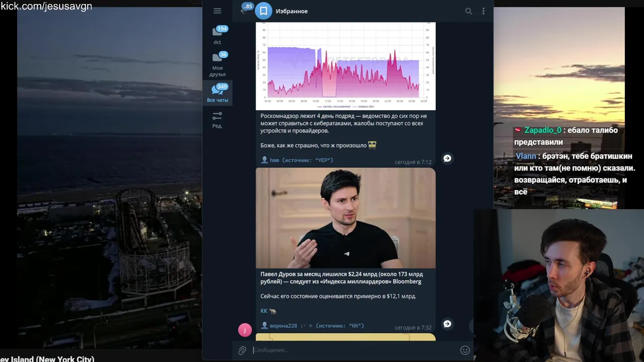Open the partially visible yellow image below
Viewport: 644px width, 362px height.
coord(346,337)
